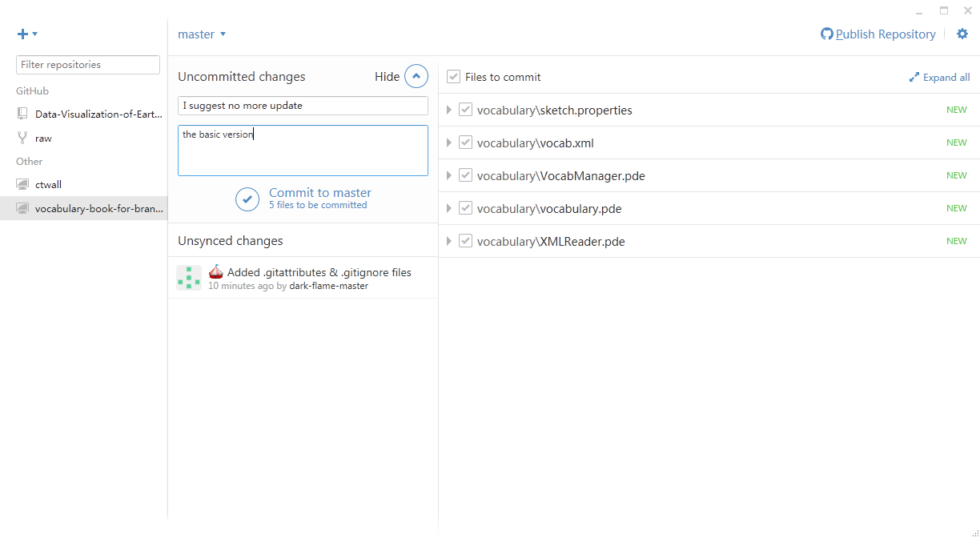Open dropdown arrow next to plus icon

[35, 34]
